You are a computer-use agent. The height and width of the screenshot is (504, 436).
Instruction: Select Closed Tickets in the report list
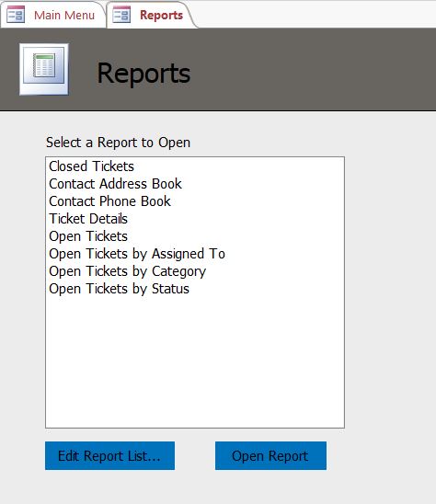point(195,166)
